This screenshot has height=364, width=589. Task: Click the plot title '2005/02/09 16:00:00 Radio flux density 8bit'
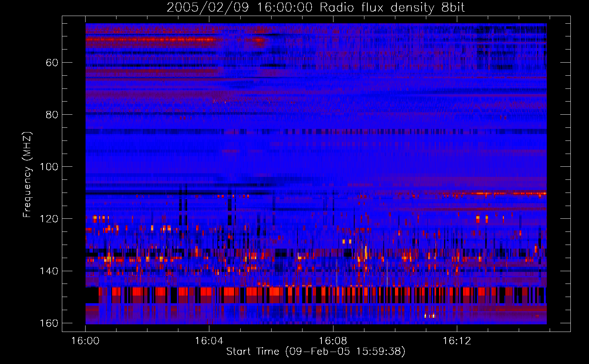[316, 8]
